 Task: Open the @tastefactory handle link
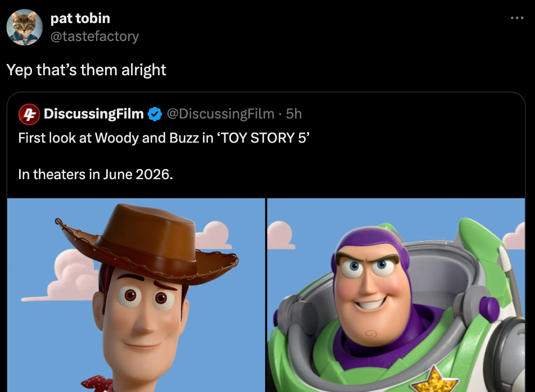point(94,36)
